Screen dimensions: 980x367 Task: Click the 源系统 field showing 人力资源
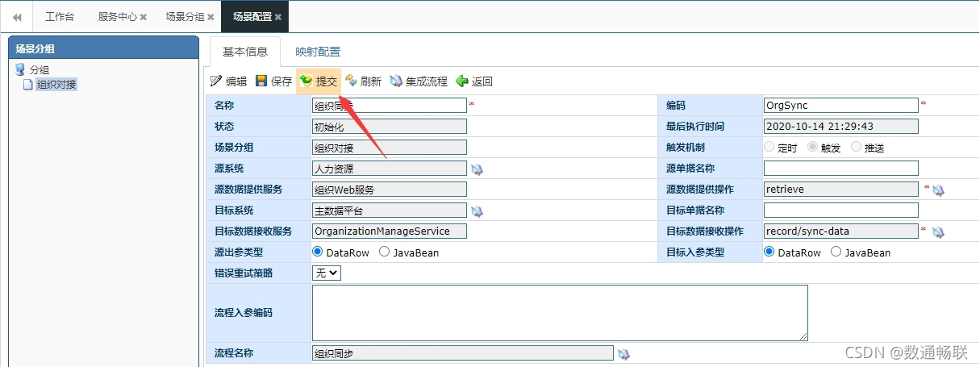(389, 169)
